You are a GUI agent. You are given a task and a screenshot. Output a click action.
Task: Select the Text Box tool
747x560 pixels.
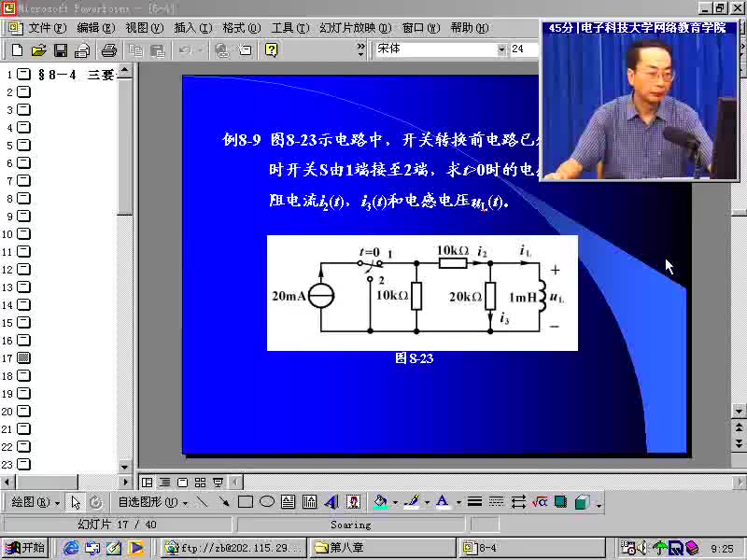[x=288, y=502]
